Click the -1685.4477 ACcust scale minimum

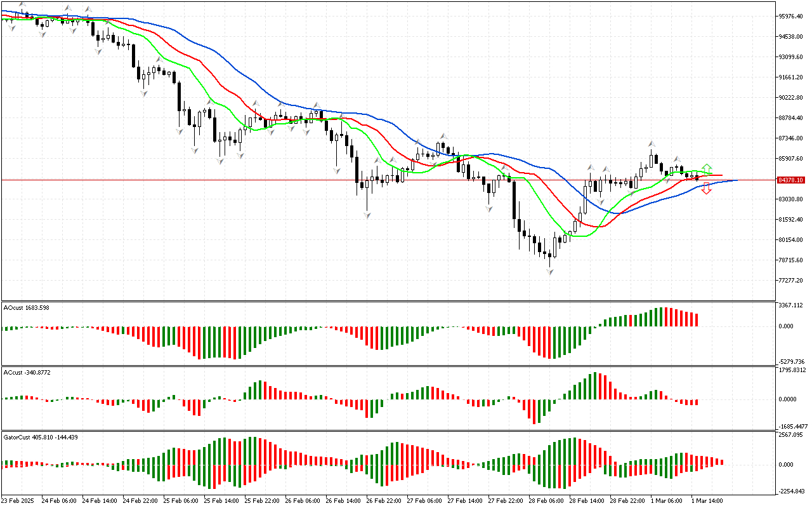(792, 427)
